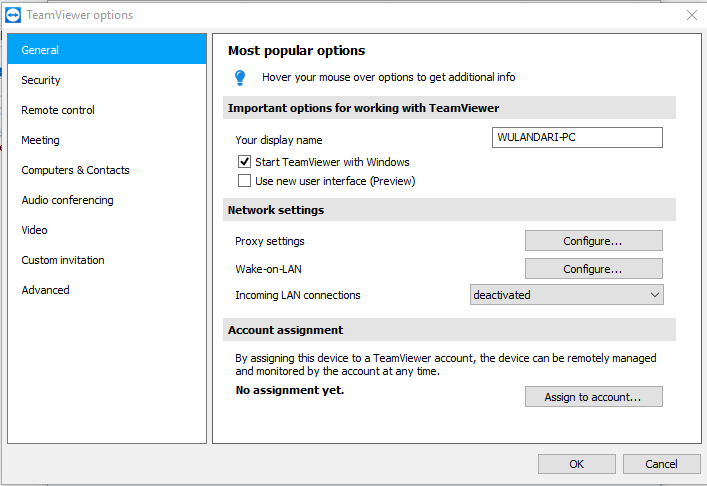Click the "Most popular options" heading

296,50
